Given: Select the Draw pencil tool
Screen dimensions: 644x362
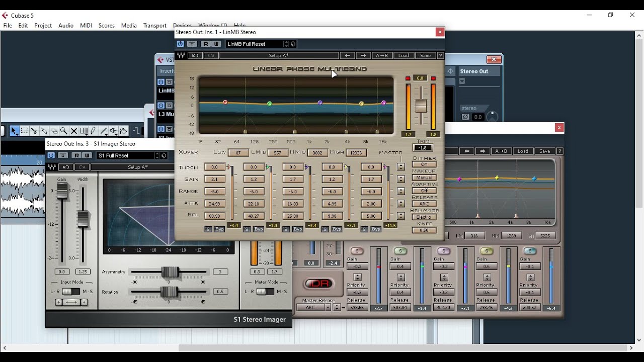Looking at the screenshot, I should pos(94,131).
